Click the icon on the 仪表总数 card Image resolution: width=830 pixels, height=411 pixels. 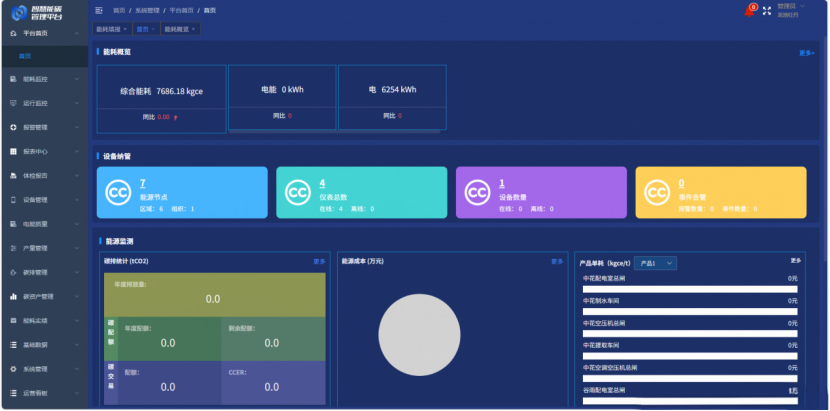(x=297, y=192)
